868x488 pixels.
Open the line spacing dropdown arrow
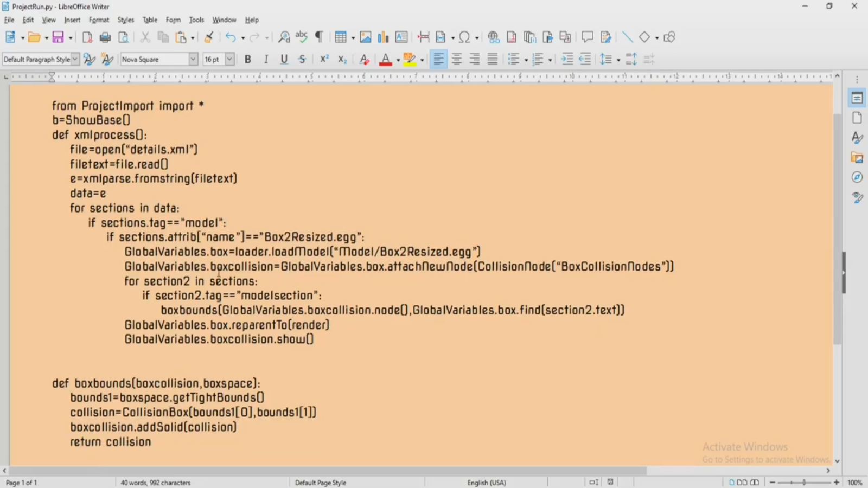(x=618, y=60)
